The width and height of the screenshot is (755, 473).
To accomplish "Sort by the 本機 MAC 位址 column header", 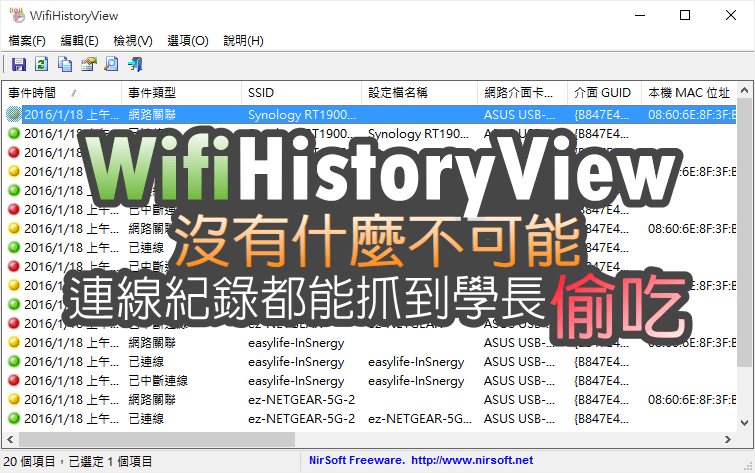I will (689, 92).
